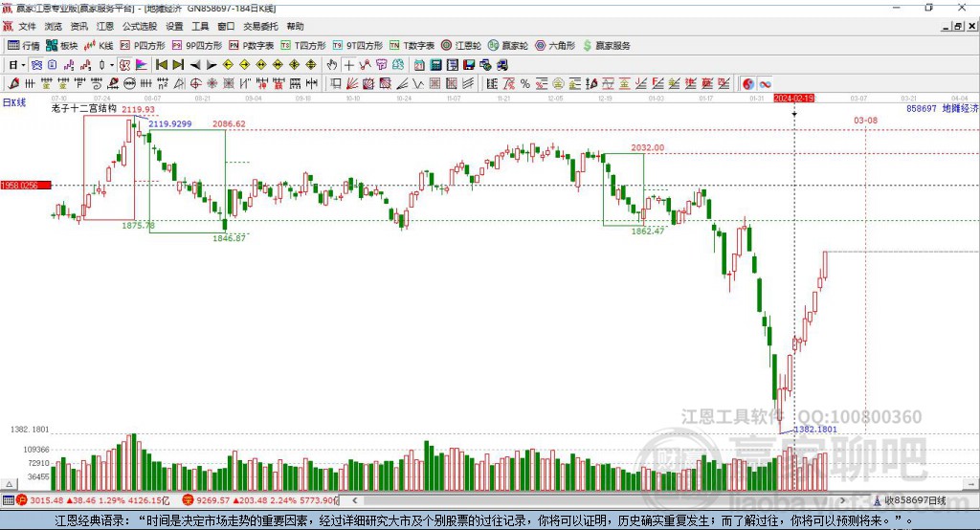This screenshot has height=530, width=980.
Task: Open the 江恩轮 Gann wheel
Action: (x=461, y=46)
